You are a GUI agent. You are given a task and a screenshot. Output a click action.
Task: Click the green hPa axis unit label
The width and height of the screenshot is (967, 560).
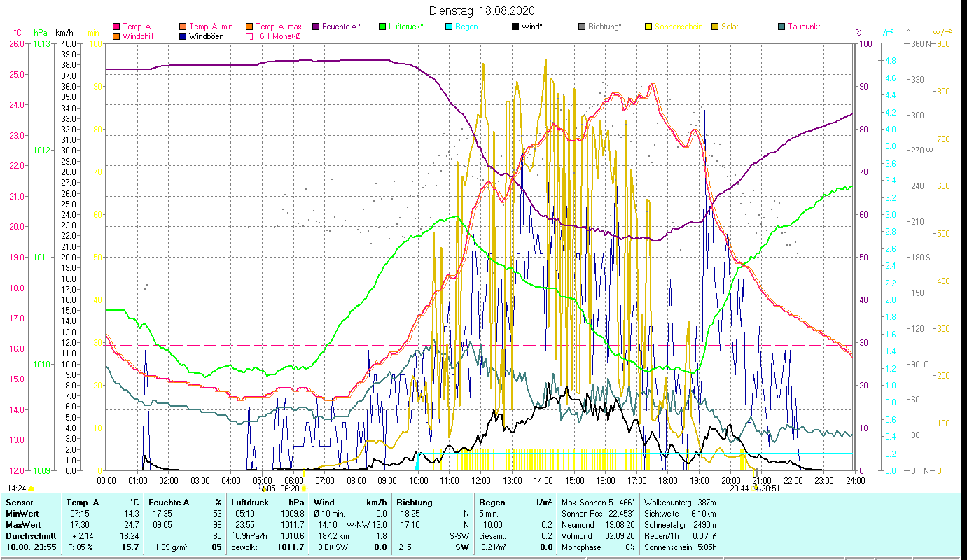[41, 33]
